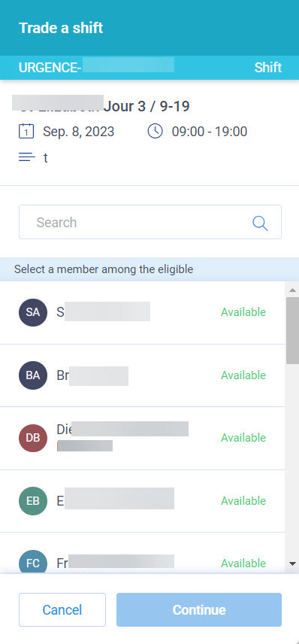Click the Cancel button
The width and height of the screenshot is (299, 644).
pyautogui.click(x=62, y=610)
